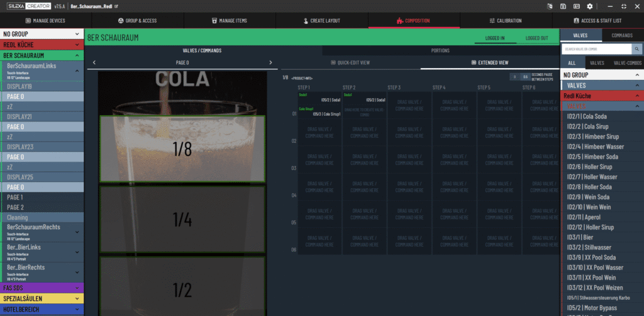Select the Cleaning entry
Image resolution: width=644 pixels, height=316 pixels.
[x=42, y=217]
